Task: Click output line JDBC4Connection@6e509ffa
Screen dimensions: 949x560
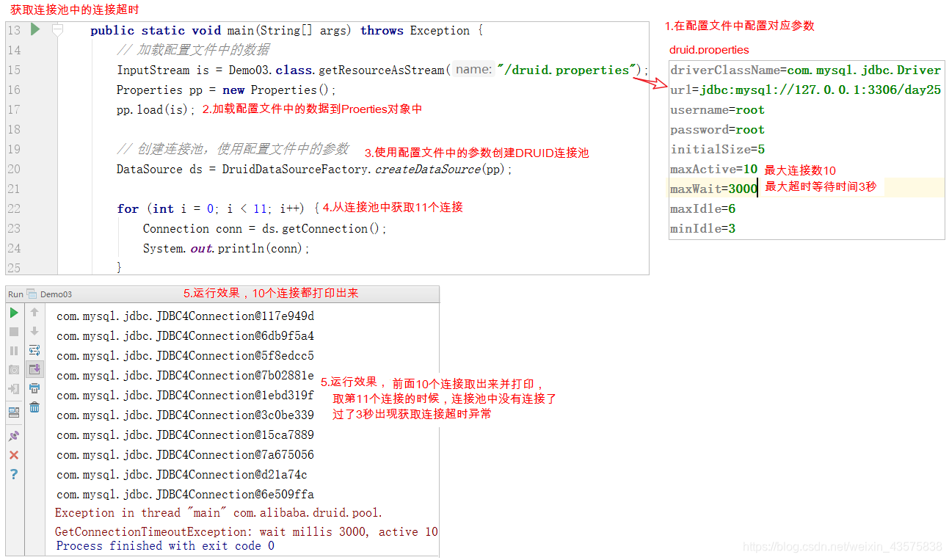Action: coord(185,495)
